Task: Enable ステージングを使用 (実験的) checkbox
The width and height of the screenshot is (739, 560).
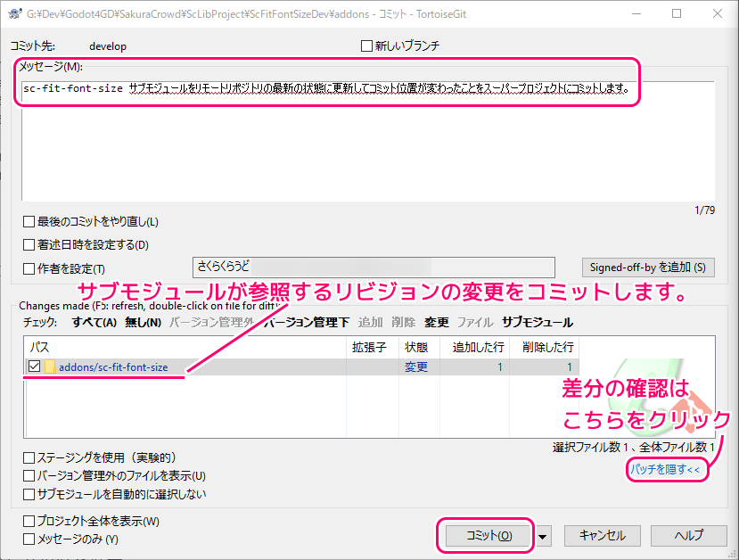Action: pos(29,457)
